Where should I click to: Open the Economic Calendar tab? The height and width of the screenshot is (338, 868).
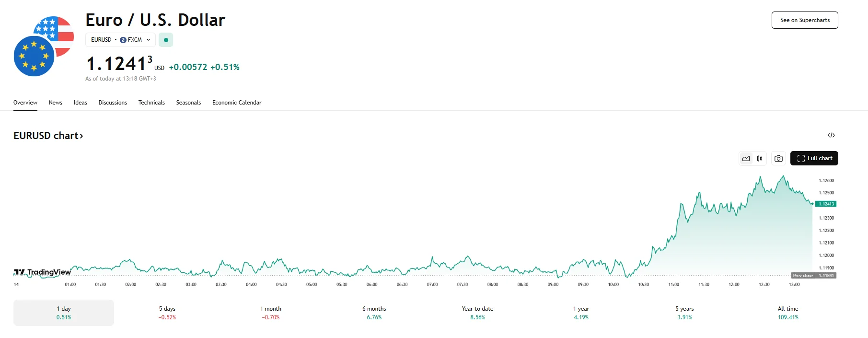click(237, 103)
